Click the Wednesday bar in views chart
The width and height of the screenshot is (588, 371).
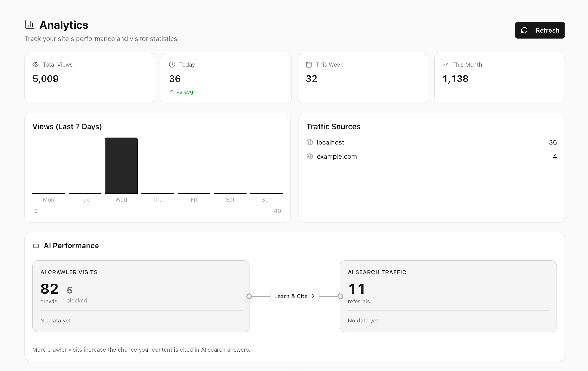121,166
